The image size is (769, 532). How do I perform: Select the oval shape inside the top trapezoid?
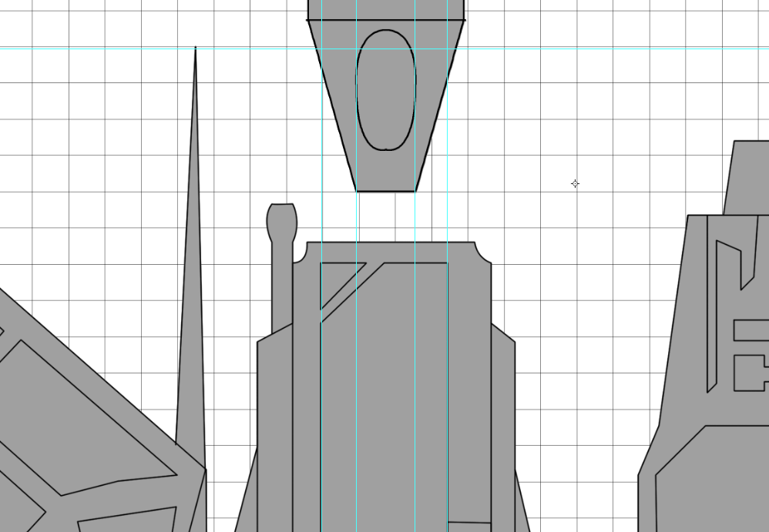[x=385, y=89]
